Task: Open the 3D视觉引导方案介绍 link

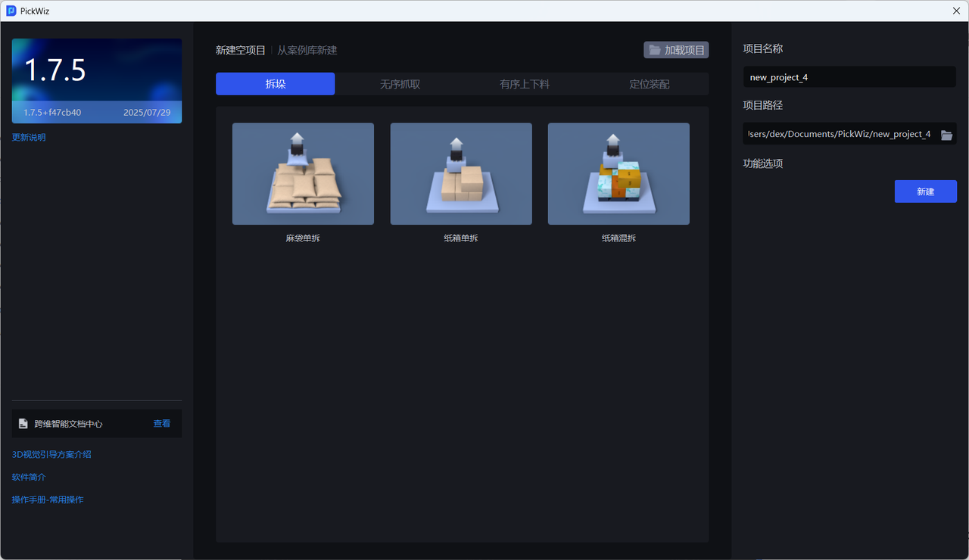Action: click(51, 455)
